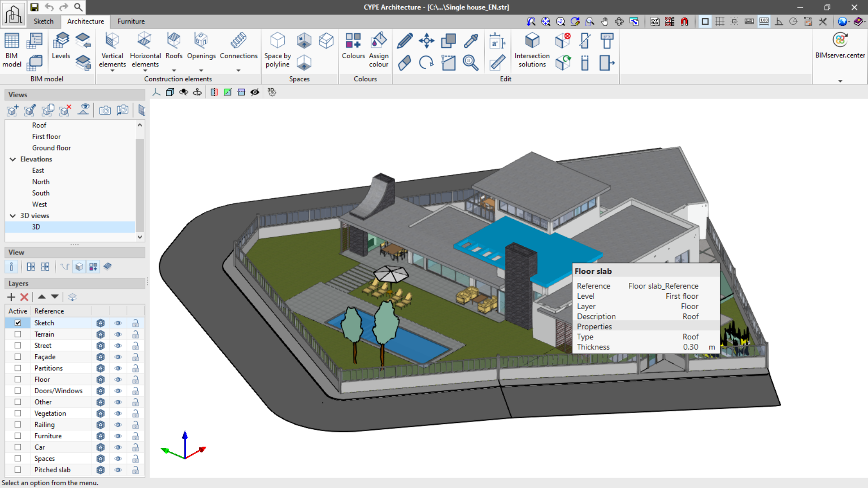Delete layer with the red X icon
The image size is (868, 488).
point(24,297)
